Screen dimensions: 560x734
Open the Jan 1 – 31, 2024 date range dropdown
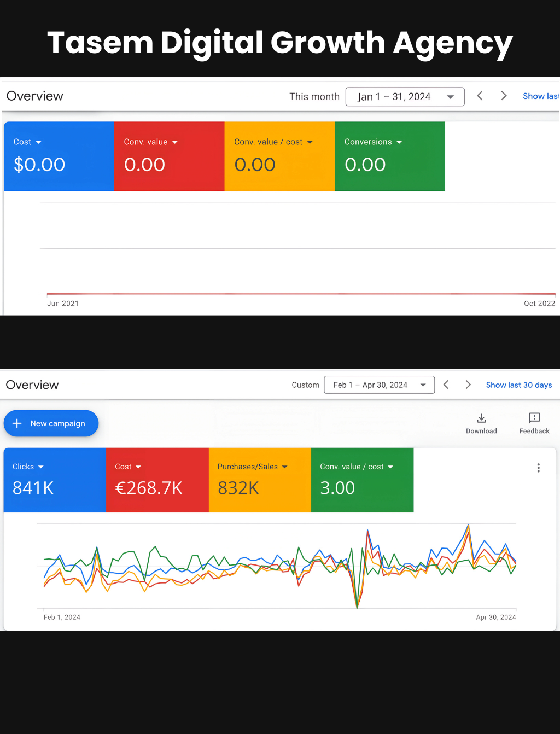point(405,97)
